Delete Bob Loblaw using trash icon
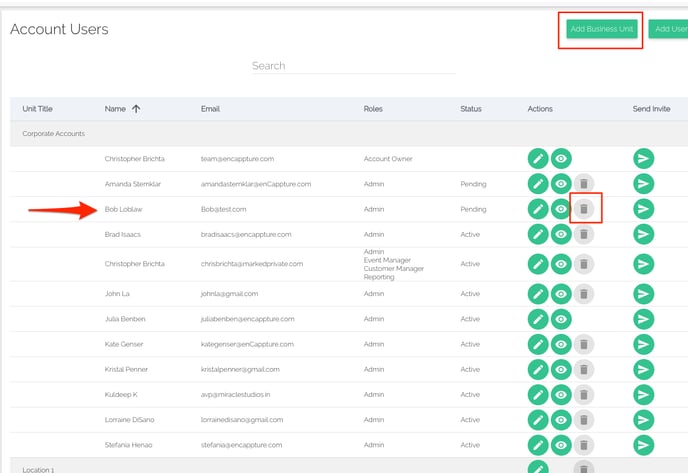 pyautogui.click(x=584, y=209)
